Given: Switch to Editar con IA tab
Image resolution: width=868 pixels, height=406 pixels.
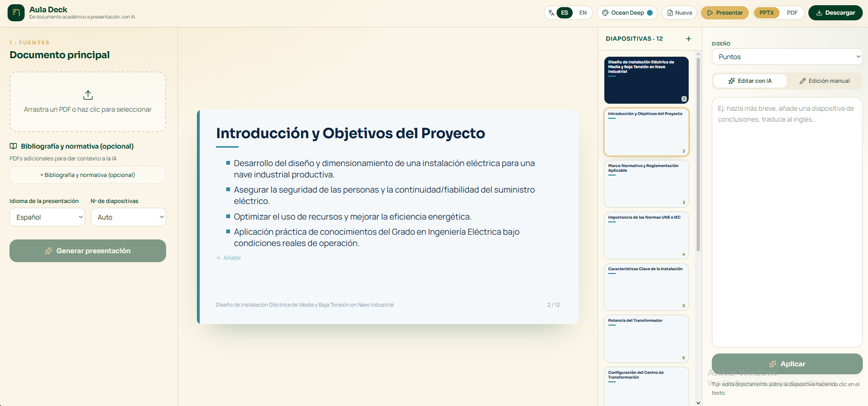Looking at the screenshot, I should [x=750, y=81].
